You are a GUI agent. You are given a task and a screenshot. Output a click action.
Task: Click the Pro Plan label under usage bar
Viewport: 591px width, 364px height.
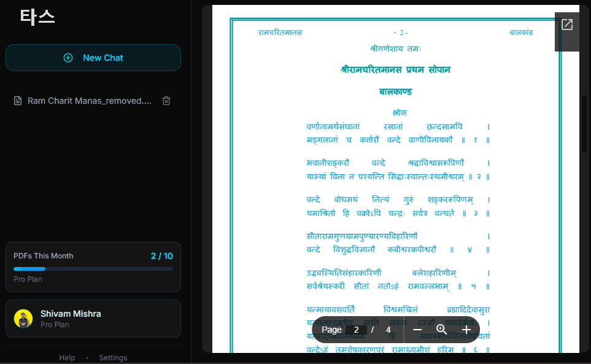[x=28, y=279]
